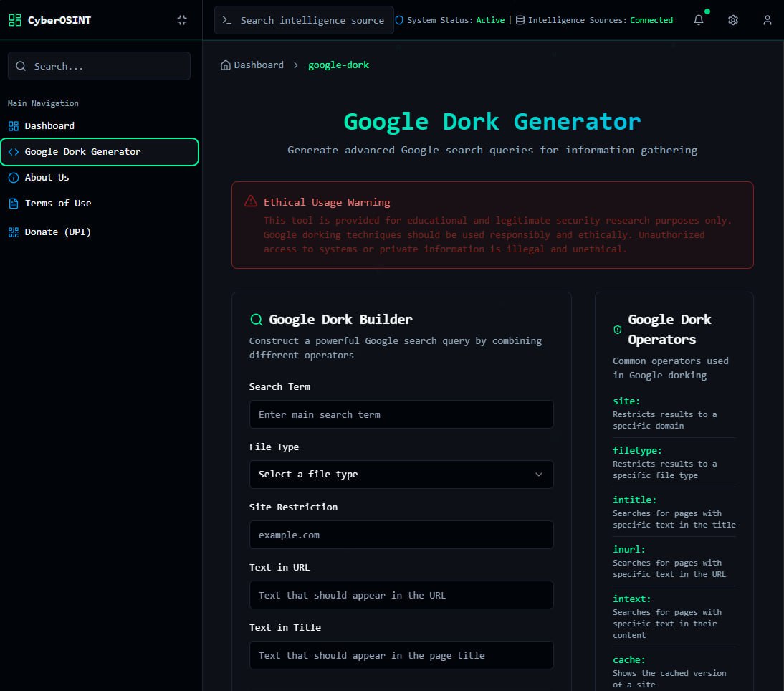Click the Search Term field label
The image size is (784, 691).
tap(279, 386)
